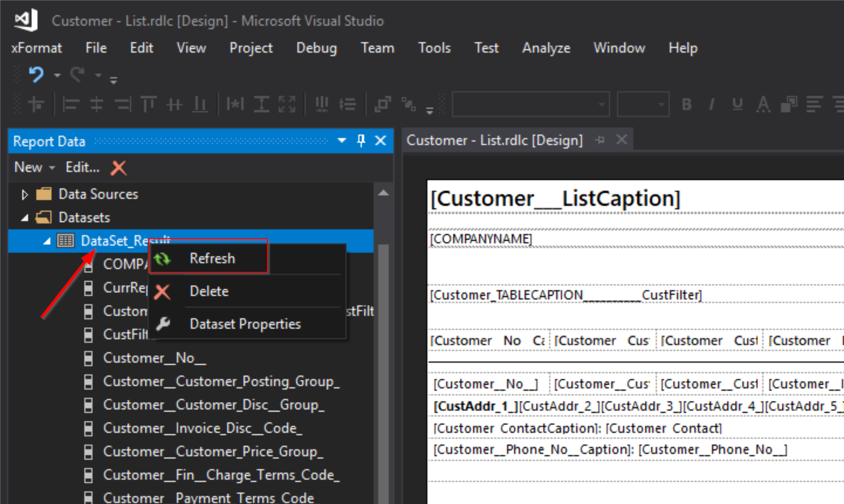Click the Redo arrow icon

tap(77, 75)
